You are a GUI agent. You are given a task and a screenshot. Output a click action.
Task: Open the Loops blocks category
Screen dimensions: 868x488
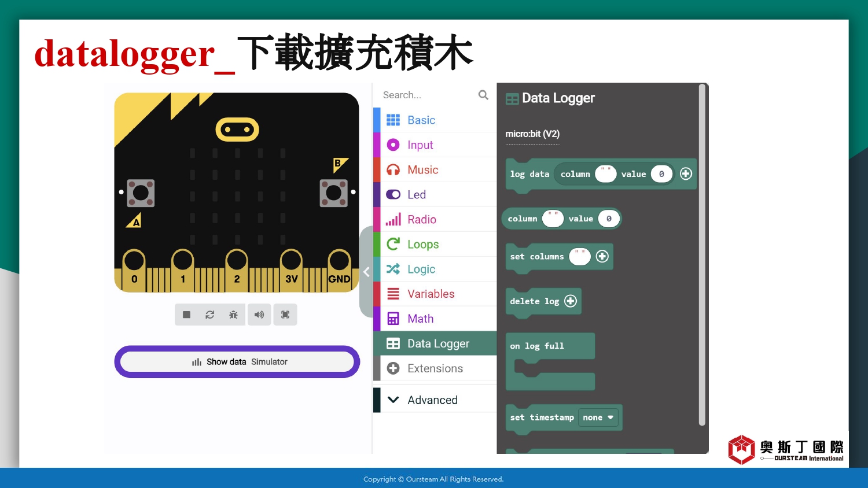click(435, 244)
